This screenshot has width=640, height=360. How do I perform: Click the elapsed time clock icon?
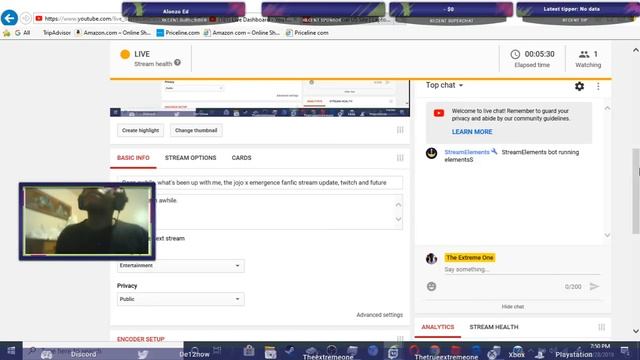click(515, 54)
